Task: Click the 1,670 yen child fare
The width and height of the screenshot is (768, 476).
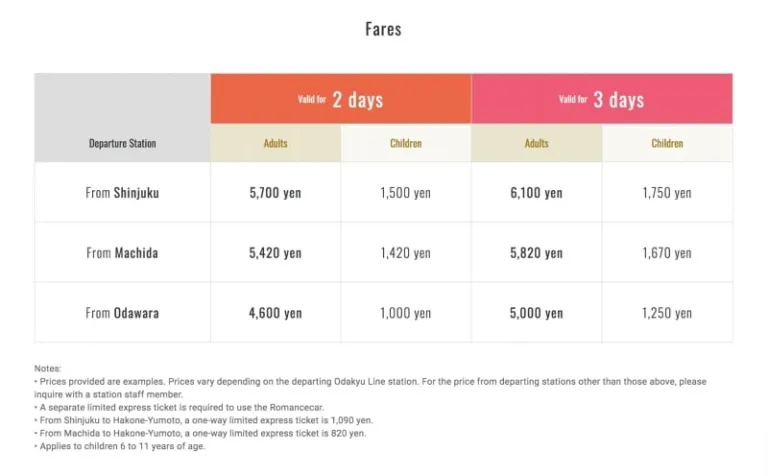Action: [667, 253]
